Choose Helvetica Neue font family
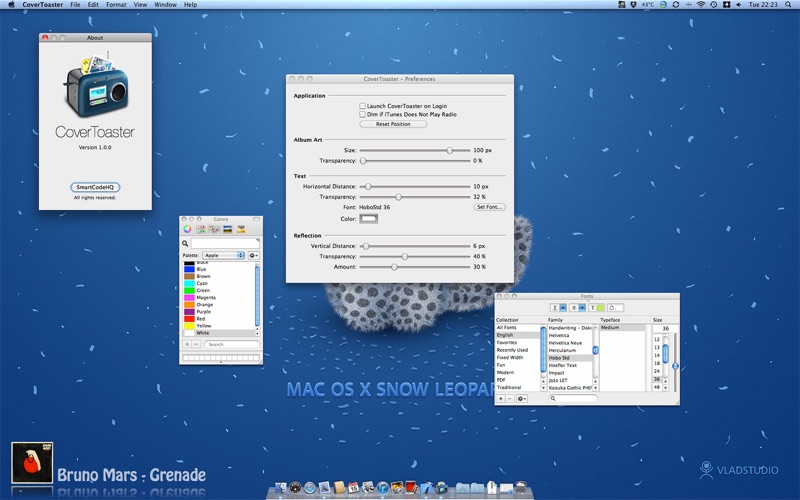 pyautogui.click(x=569, y=343)
